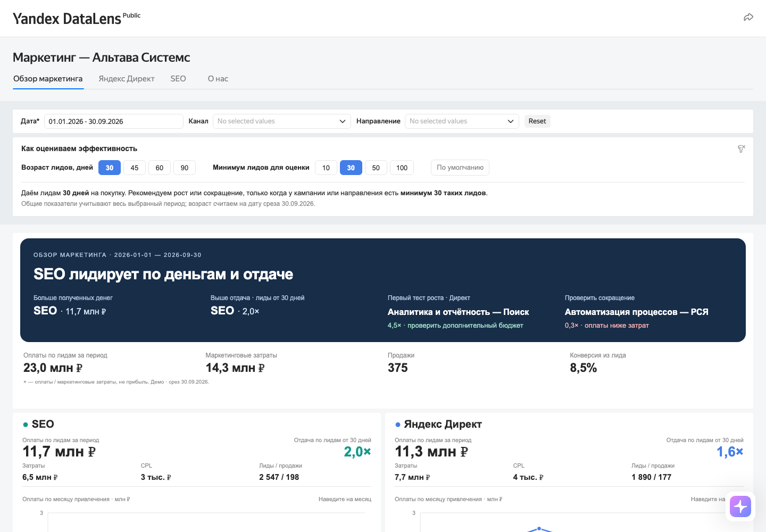The image size is (766, 532).
Task: Set lead age to 45 days
Action: pos(135,168)
